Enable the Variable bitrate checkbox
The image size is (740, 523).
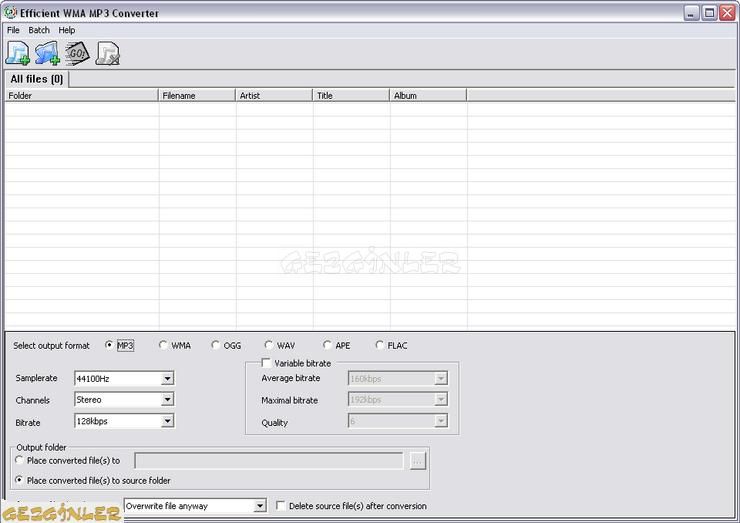266,363
